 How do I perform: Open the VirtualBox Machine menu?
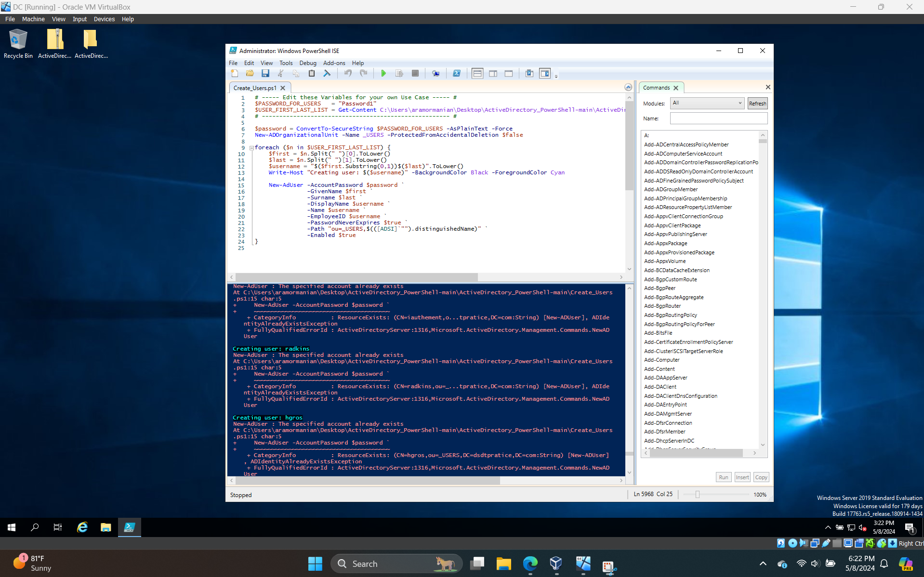click(33, 19)
